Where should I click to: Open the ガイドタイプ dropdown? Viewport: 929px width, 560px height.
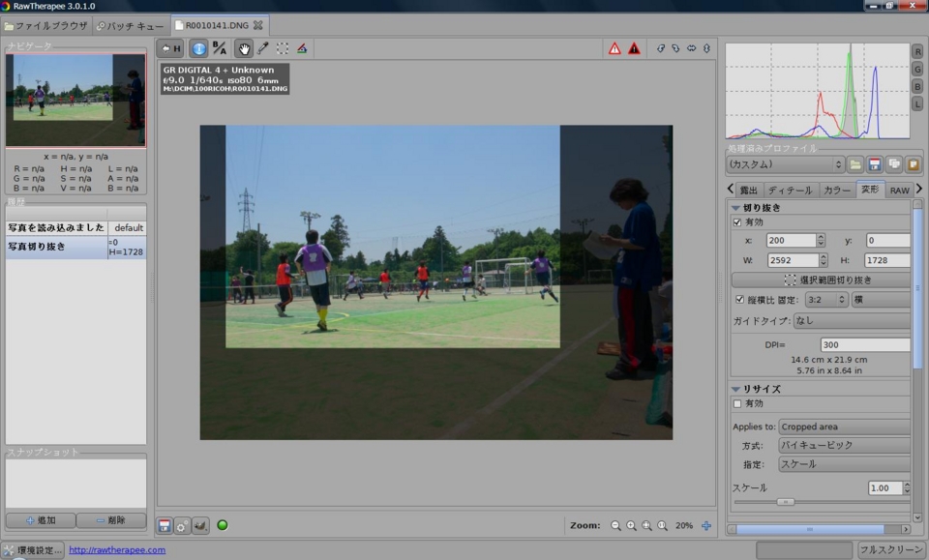point(852,321)
